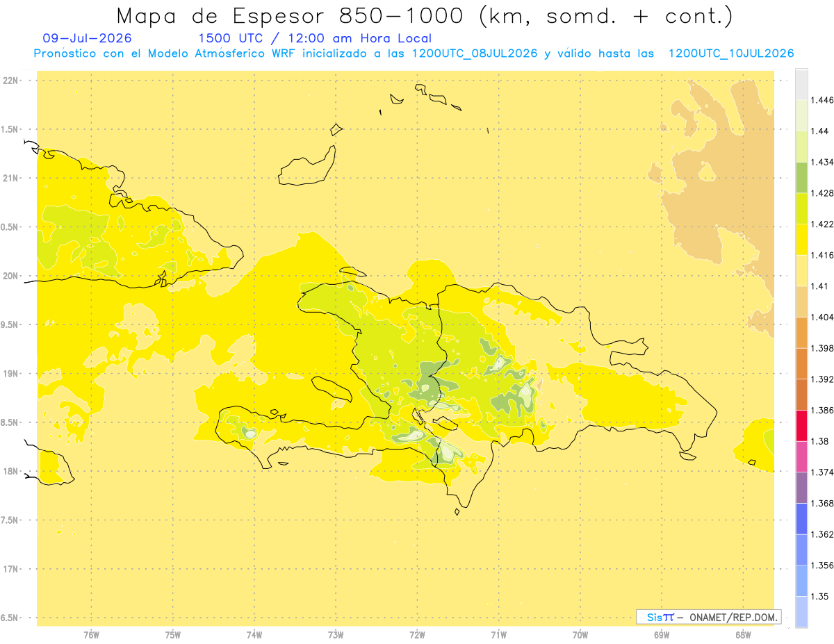Click the '6.5N' latitude axis label
This screenshot has width=834, height=644.
10,618
